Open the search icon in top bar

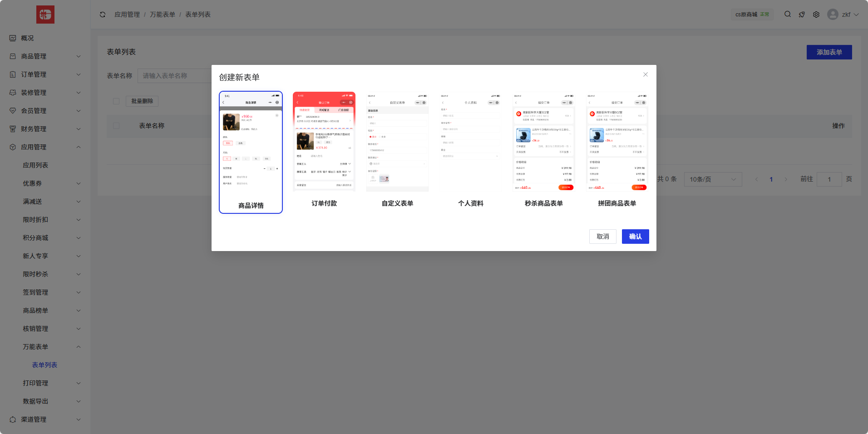(x=788, y=15)
